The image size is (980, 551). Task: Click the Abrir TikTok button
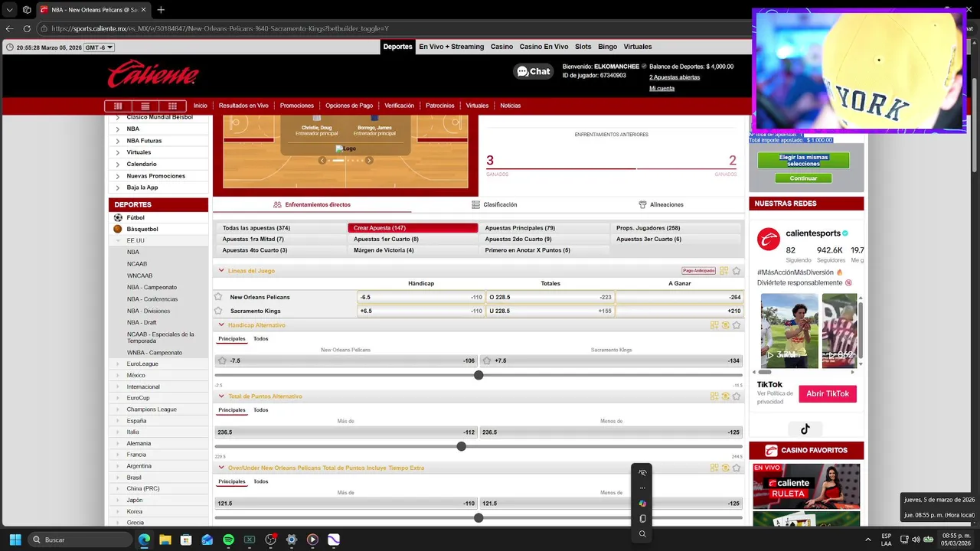(x=828, y=393)
